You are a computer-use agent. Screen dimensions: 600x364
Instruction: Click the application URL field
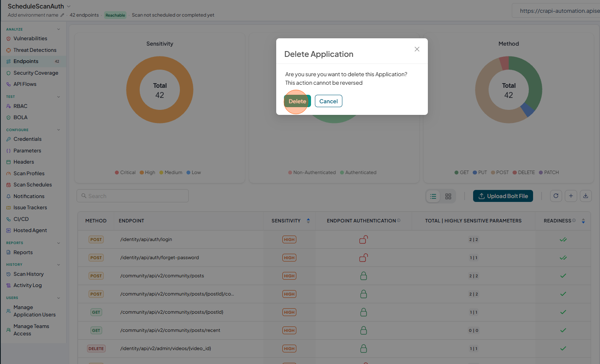(556, 11)
